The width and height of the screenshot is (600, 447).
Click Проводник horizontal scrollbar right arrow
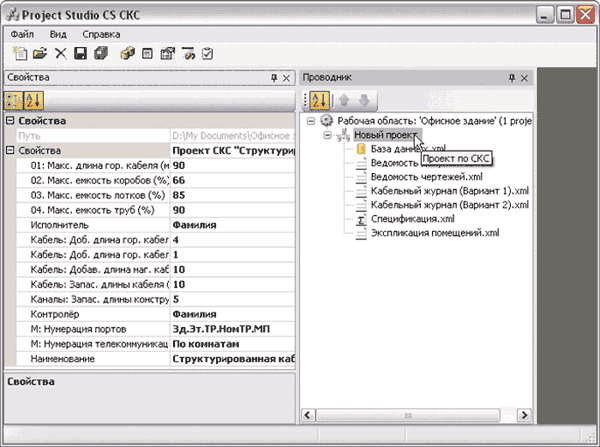(524, 415)
